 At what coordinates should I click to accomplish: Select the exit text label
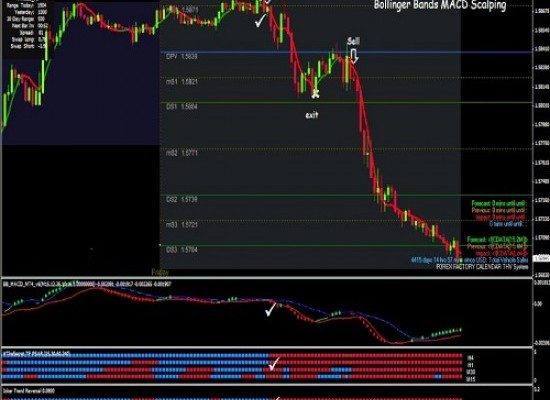(312, 115)
